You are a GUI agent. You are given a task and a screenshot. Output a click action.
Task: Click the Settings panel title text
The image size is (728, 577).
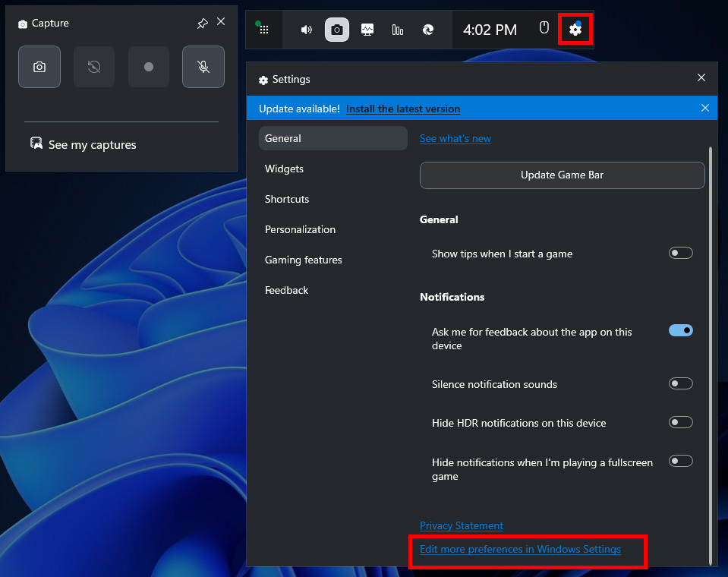tap(291, 80)
